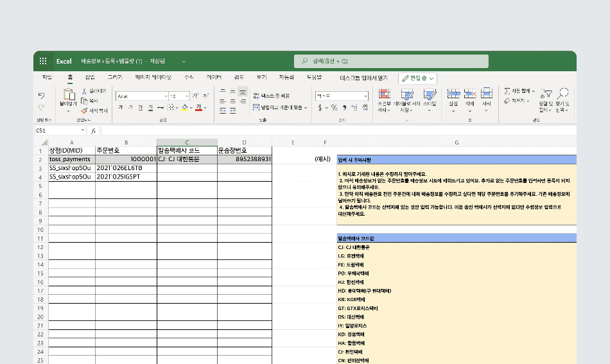The width and height of the screenshot is (610, 364).
Task: Switch to Data (데이터) tab
Action: 214,78
